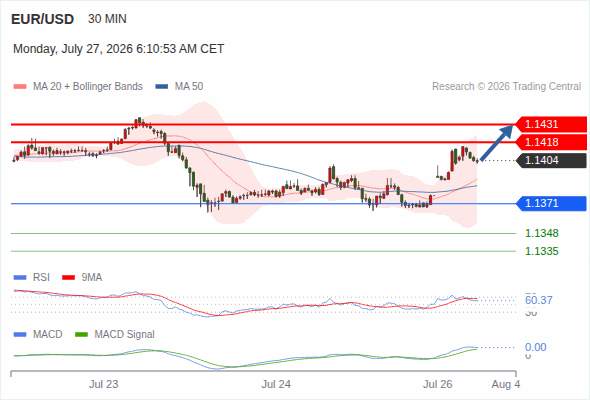Click the 1.1348 support level label
The width and height of the screenshot is (590, 400).
542,233
